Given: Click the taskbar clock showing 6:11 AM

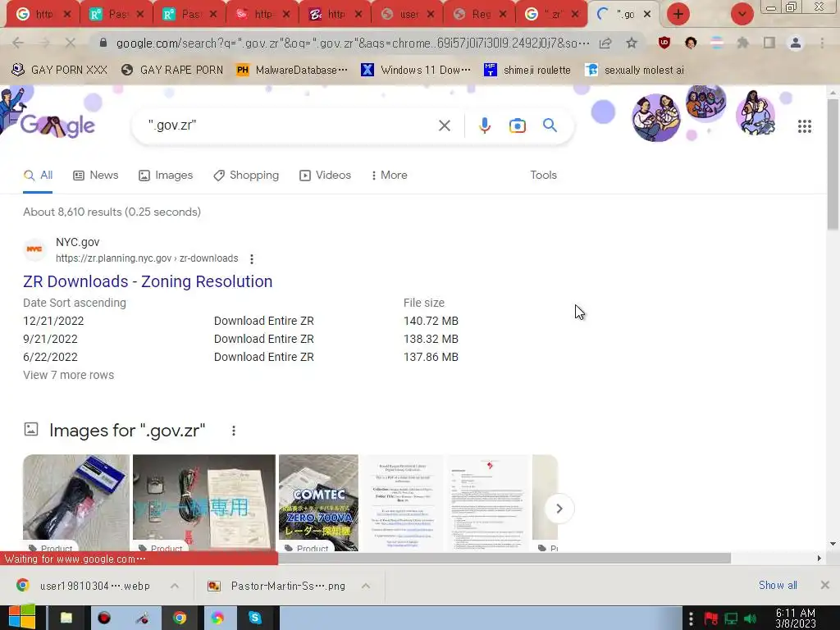Looking at the screenshot, I should (x=795, y=618).
